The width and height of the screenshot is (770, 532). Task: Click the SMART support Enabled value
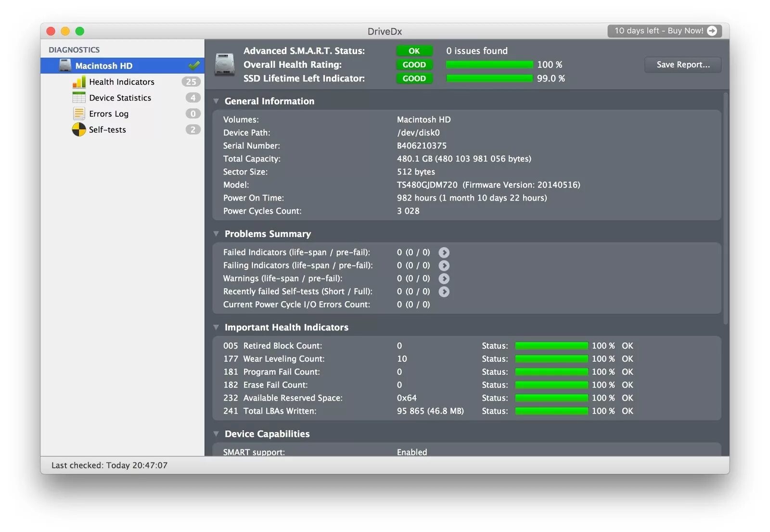point(412,452)
